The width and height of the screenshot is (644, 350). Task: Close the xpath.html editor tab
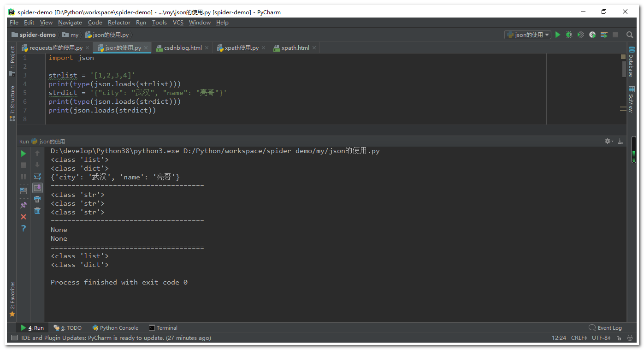coord(314,48)
